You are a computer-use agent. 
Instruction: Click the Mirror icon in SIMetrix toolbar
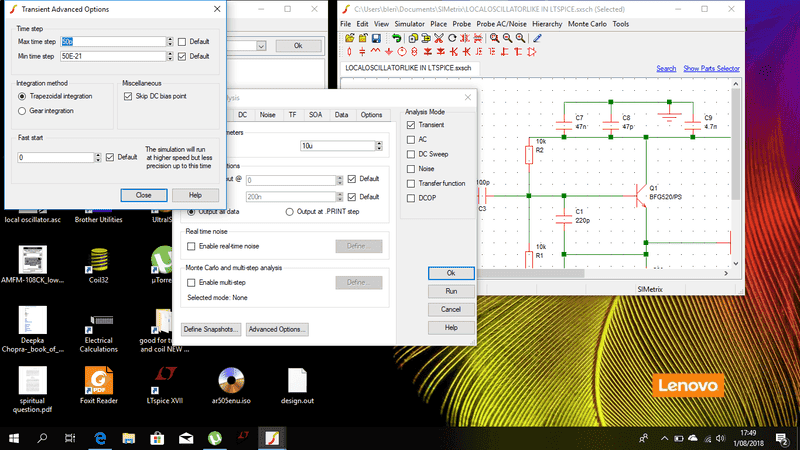coord(465,38)
